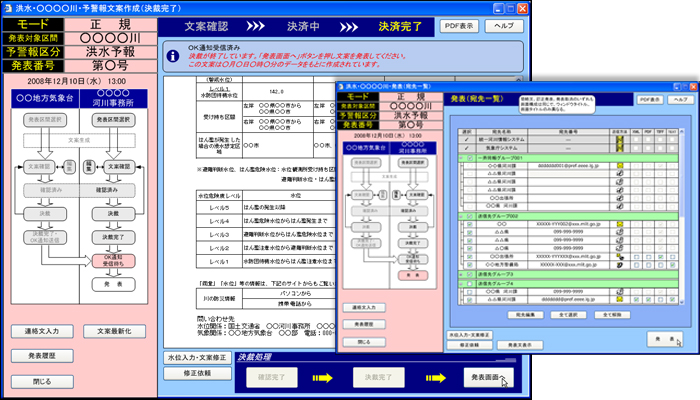Screen dimensions: 700x400
Task: Click blue info icon beside OK通知受信済み message
Action: pos(173,56)
